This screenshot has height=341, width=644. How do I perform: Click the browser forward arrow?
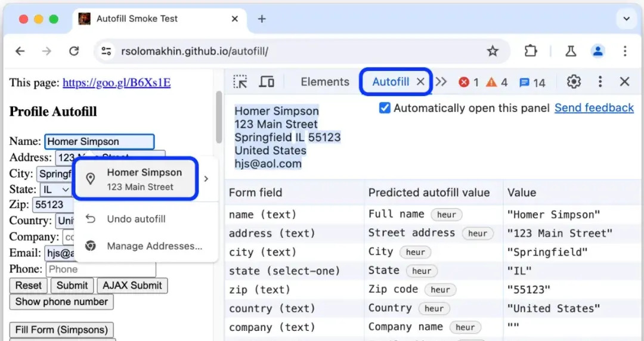tap(47, 51)
